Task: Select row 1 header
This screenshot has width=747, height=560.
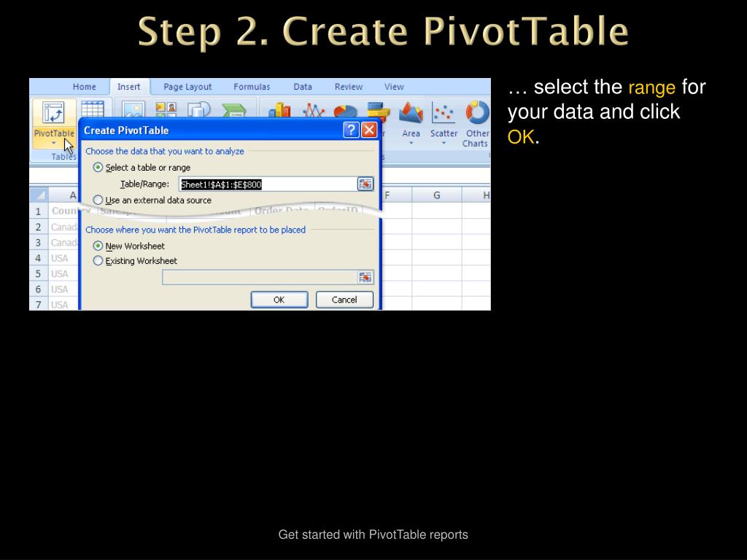Action: point(39,211)
